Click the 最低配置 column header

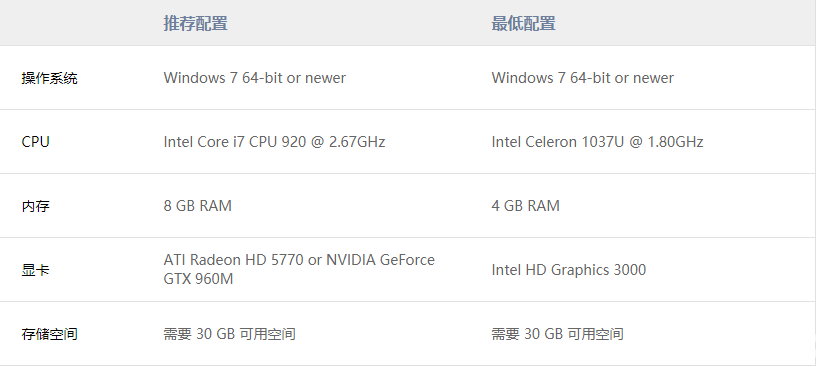[523, 23]
